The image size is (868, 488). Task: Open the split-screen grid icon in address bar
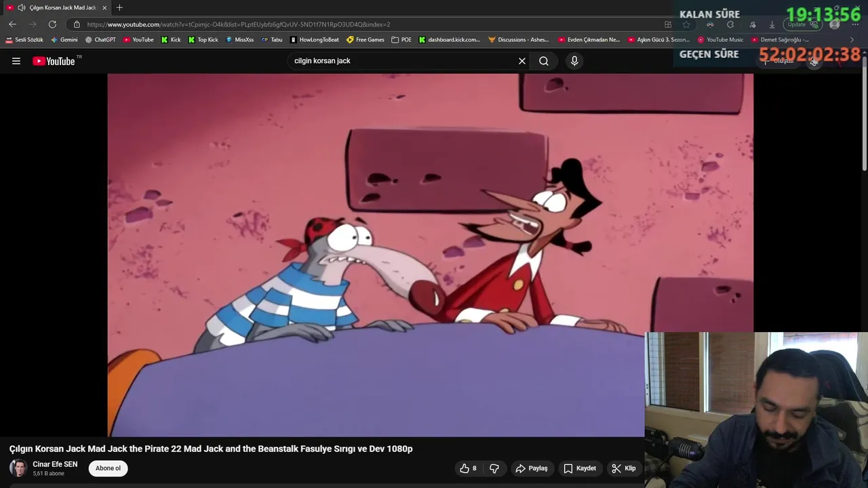pyautogui.click(x=668, y=24)
